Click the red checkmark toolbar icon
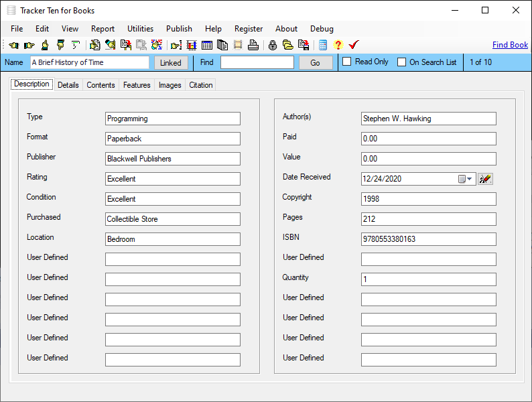Screen dimensions: 532x402 (354, 46)
